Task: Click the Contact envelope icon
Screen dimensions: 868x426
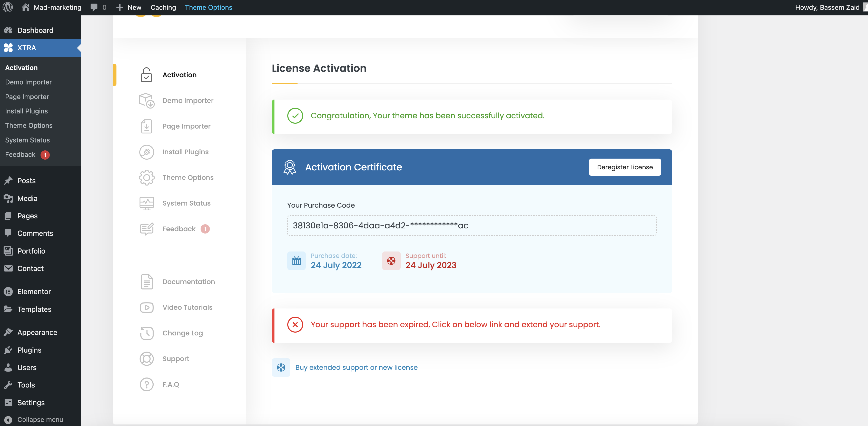Action: pos(8,268)
